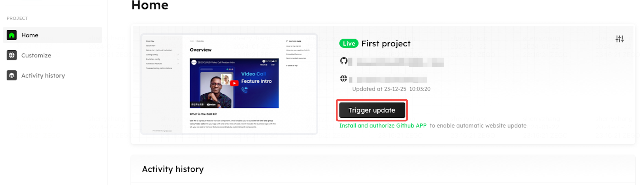Click the green Live status badge
The height and width of the screenshot is (185, 644).
tap(349, 43)
